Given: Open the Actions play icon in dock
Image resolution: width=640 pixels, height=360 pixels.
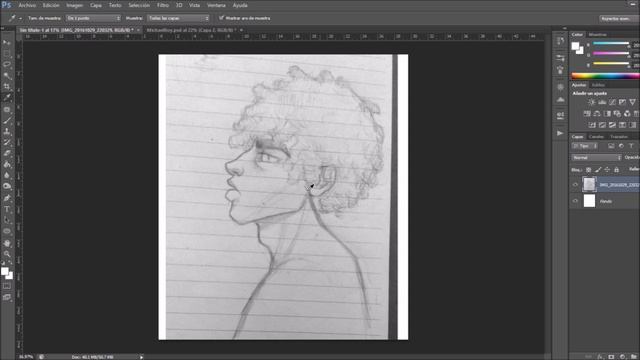Looking at the screenshot, I should [x=560, y=133].
